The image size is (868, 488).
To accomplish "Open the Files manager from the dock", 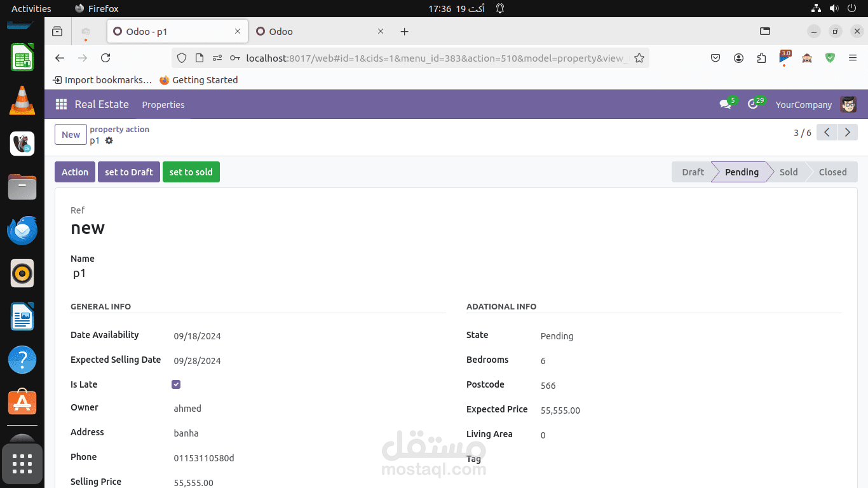I will coord(22,187).
